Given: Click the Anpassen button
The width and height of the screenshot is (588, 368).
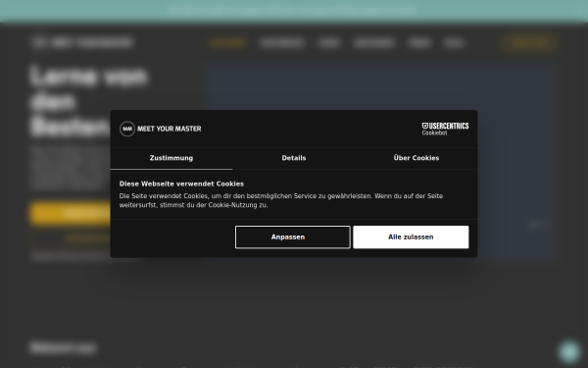Looking at the screenshot, I should (293, 237).
